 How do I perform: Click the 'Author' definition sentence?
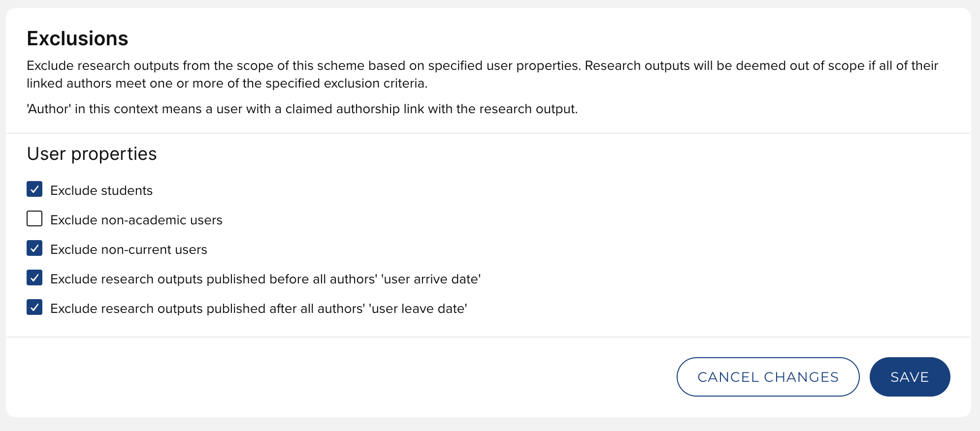point(302,109)
